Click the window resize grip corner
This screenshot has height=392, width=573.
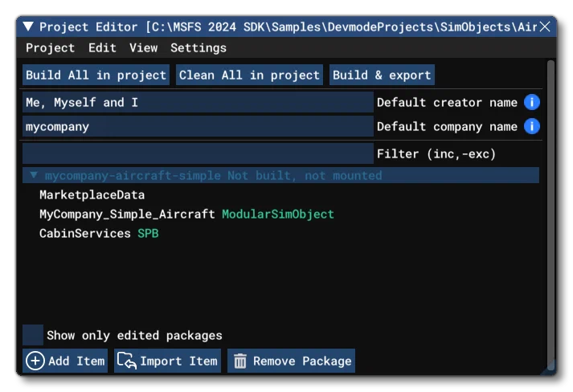[549, 368]
